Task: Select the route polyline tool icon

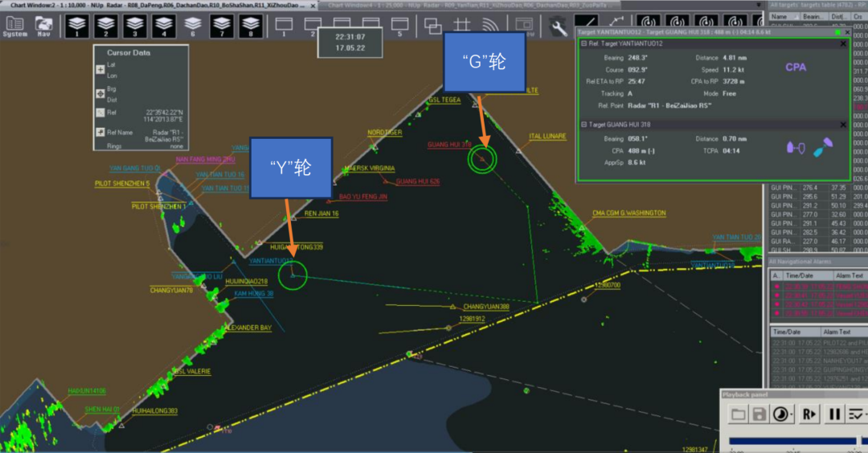Action: tap(616, 22)
